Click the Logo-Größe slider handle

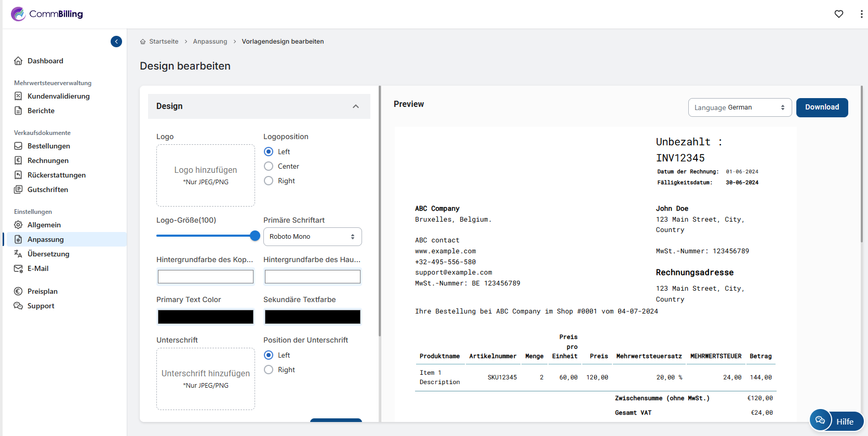(255, 236)
